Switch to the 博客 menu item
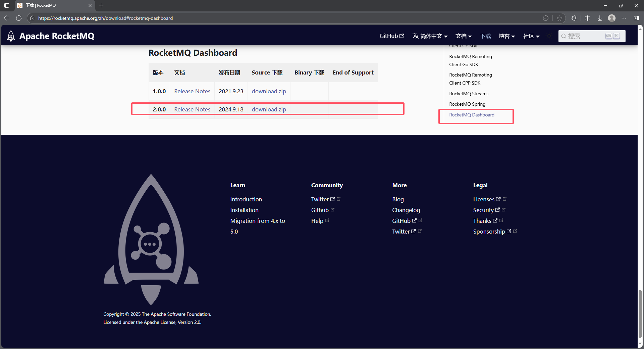644x349 pixels. tap(506, 36)
